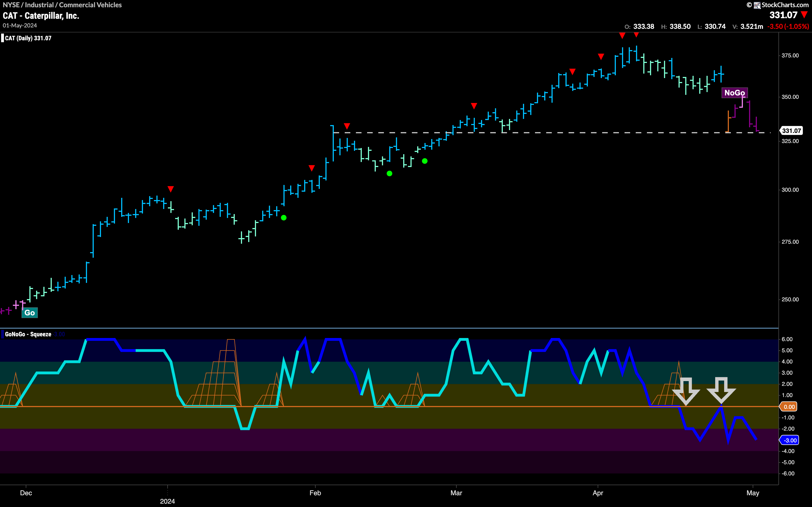Click the red triangle marker in late December
Screen dimensions: 812x507
(171, 189)
